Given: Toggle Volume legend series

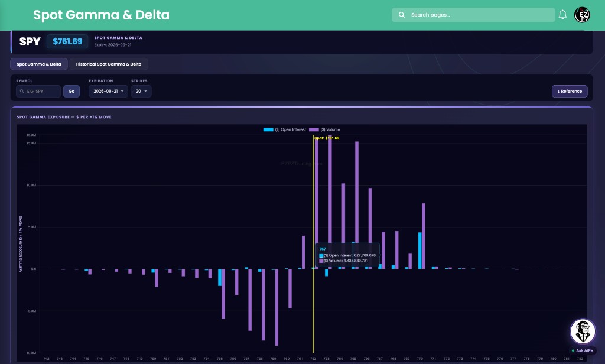Looking at the screenshot, I should coord(324,129).
